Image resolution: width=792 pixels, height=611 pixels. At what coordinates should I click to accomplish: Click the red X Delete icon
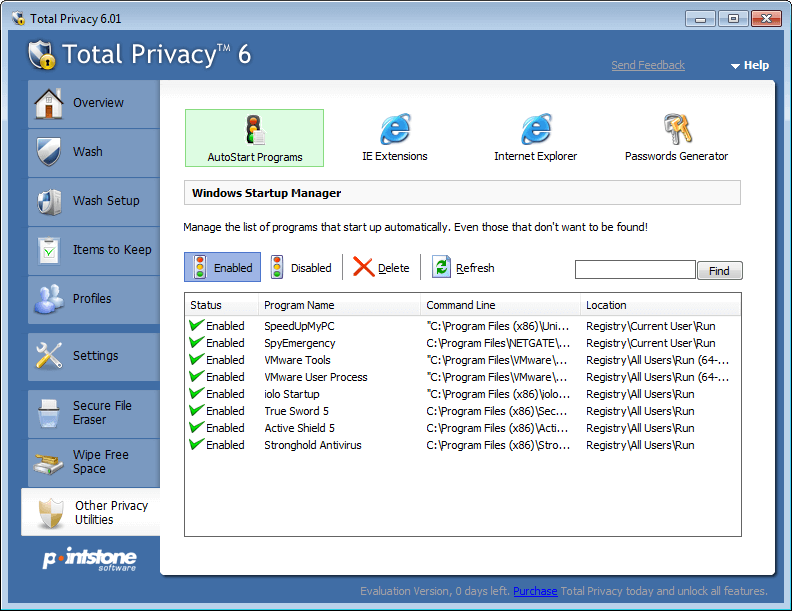click(363, 267)
